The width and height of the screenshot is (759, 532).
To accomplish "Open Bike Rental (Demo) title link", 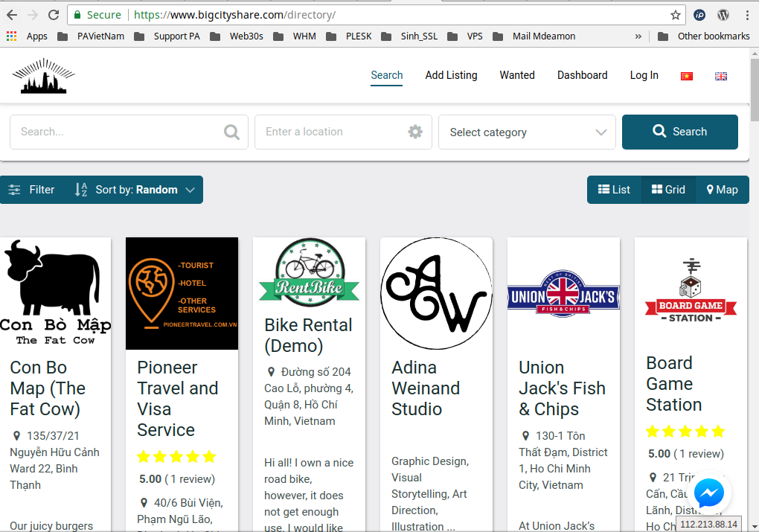I will pyautogui.click(x=308, y=336).
